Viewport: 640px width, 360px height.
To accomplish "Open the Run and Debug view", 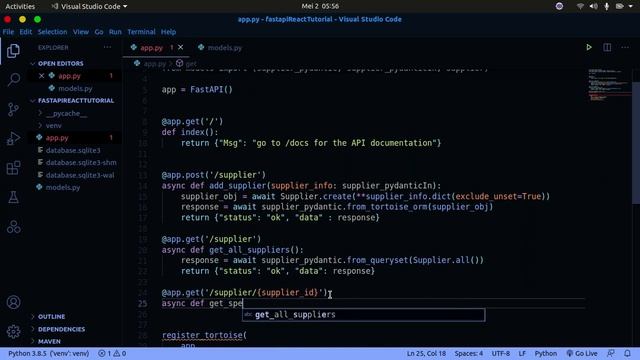I will [13, 138].
